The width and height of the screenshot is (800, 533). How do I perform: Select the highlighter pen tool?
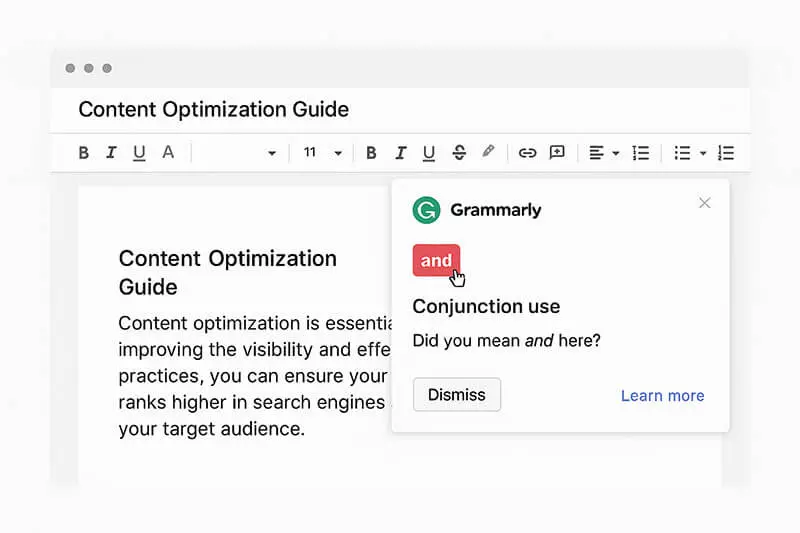[488, 151]
